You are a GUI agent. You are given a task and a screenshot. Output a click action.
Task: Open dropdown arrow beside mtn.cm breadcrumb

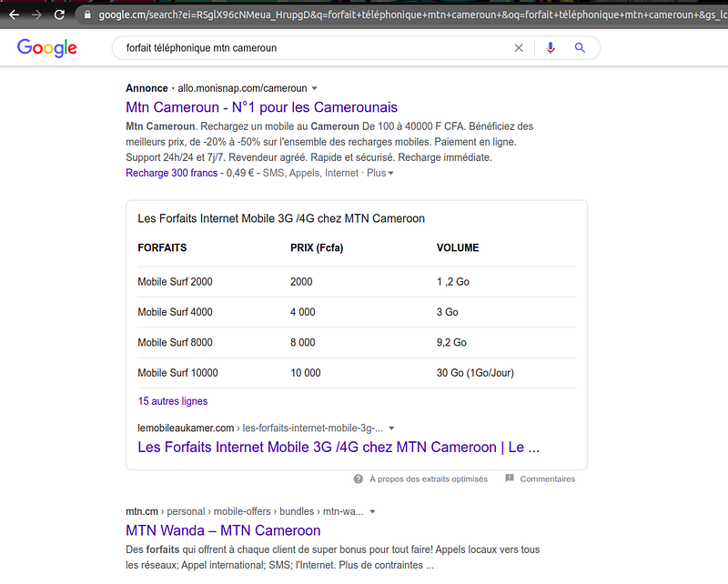[x=372, y=511]
